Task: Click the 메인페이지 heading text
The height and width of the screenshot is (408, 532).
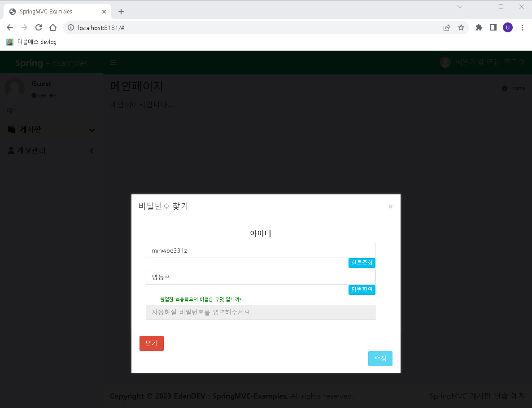Action: (137, 86)
